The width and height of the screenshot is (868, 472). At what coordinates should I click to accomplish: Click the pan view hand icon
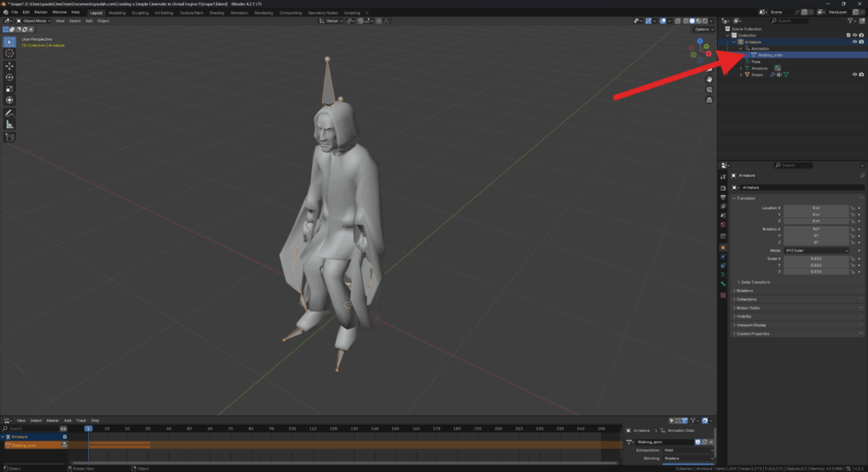[x=709, y=79]
